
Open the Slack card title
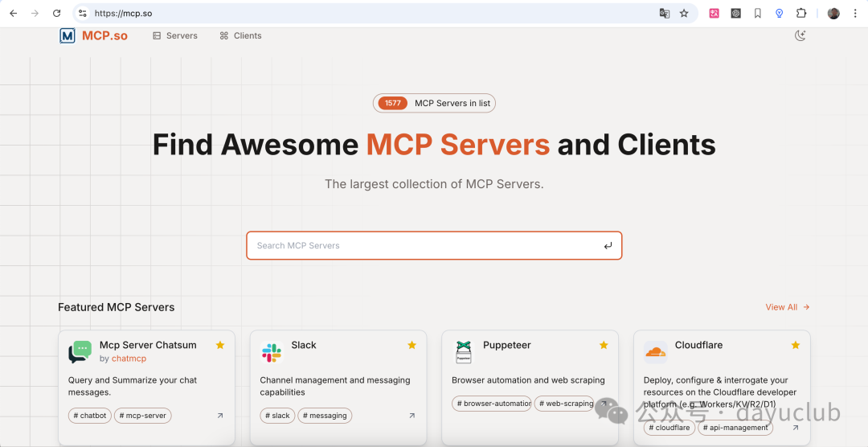[303, 345]
